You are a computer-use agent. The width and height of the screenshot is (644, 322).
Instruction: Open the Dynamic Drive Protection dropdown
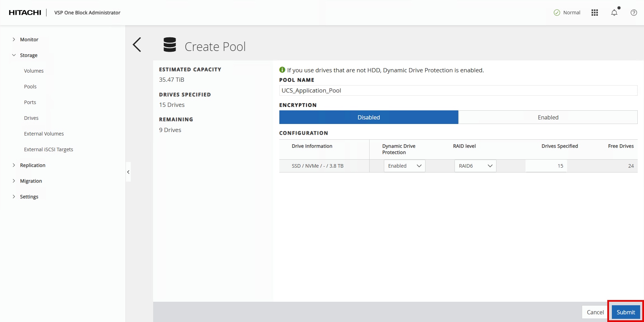(x=405, y=166)
